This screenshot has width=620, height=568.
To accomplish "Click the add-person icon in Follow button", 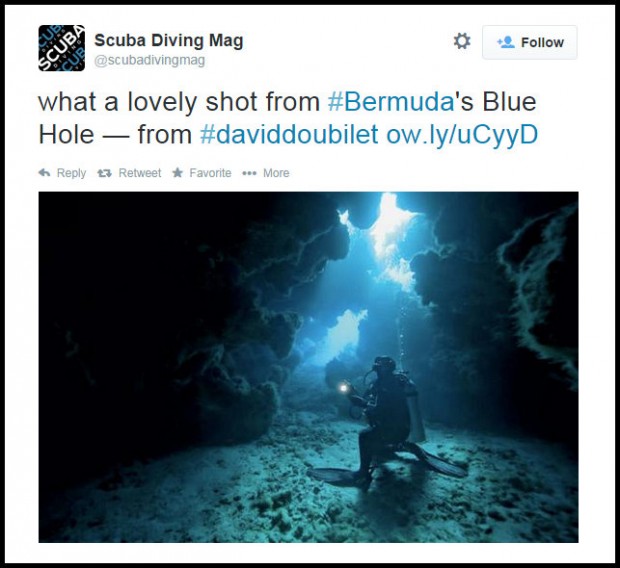I will pos(506,42).
